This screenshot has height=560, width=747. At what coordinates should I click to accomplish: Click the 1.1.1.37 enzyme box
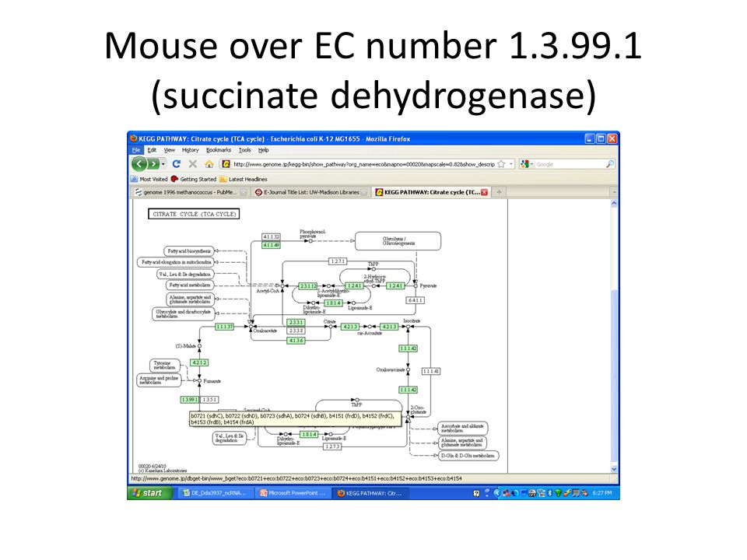click(224, 327)
